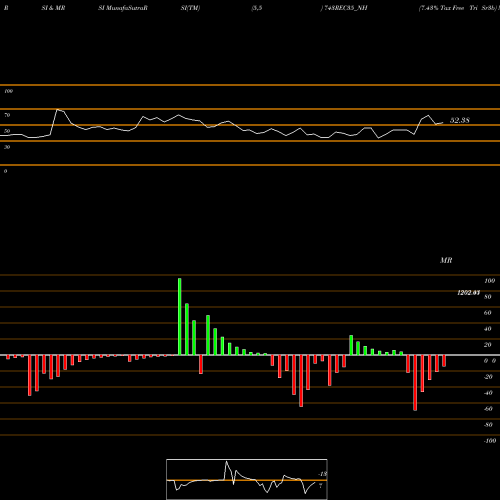The width and height of the screenshot is (500, 500).
Task: Click the RSI axis label 100
Action: (8, 91)
